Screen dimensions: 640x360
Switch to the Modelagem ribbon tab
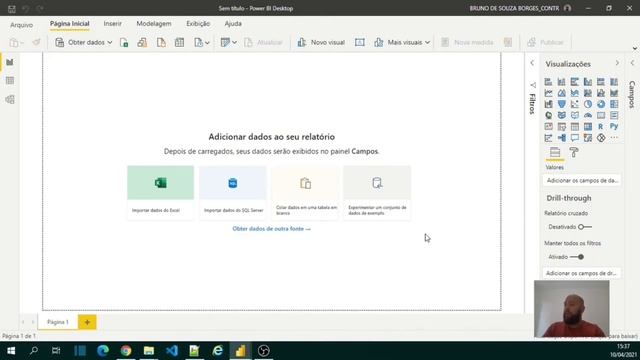[x=154, y=24]
